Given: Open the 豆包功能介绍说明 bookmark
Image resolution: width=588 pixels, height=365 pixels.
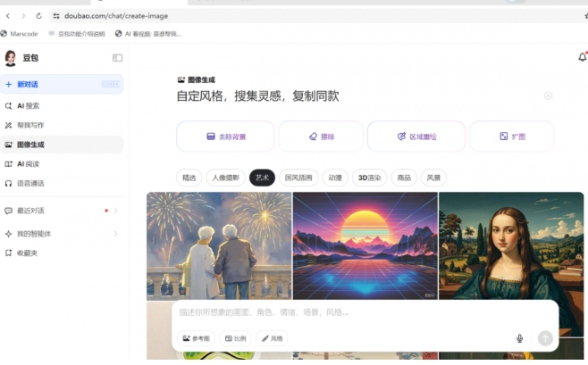Looking at the screenshot, I should coord(77,34).
